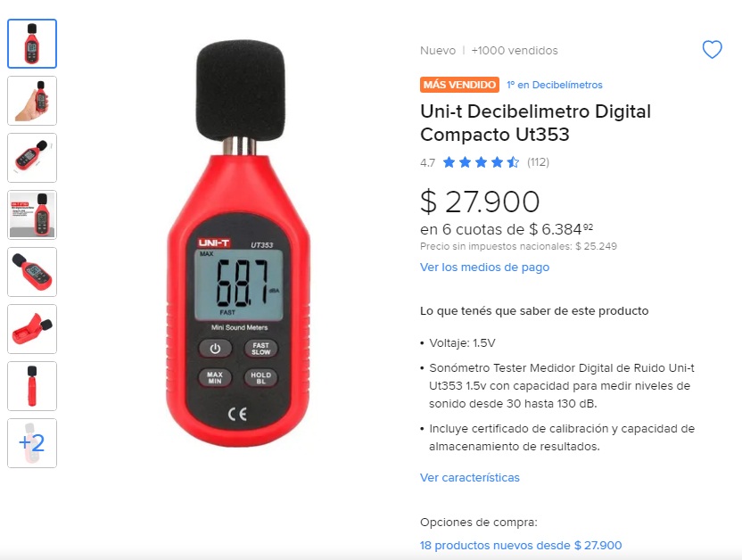742x560 pixels.
Task: Select thumbnail with product info banner
Action: 32,215
